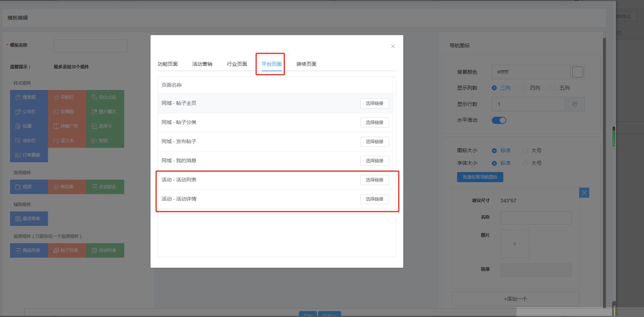Add the 视频 video component
Image resolution: width=644 pixels, height=317 pixels.
[29, 187]
